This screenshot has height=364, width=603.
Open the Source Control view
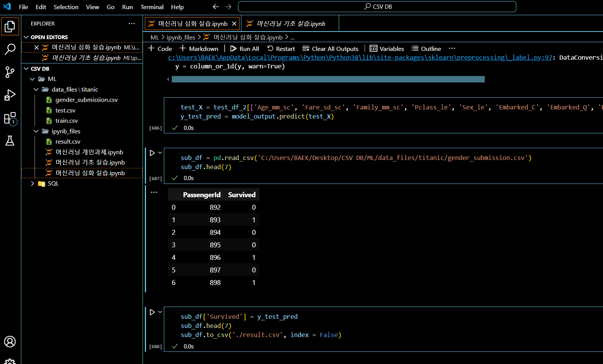pyautogui.click(x=10, y=72)
